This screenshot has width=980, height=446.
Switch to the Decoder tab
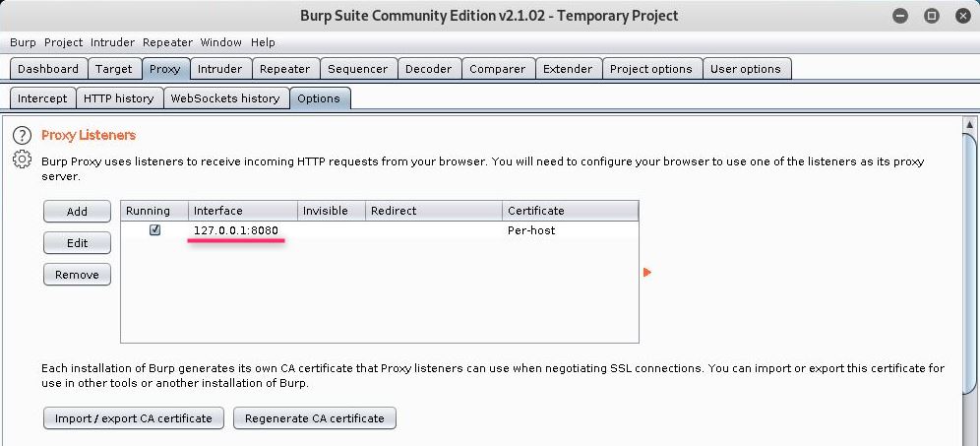coord(429,69)
